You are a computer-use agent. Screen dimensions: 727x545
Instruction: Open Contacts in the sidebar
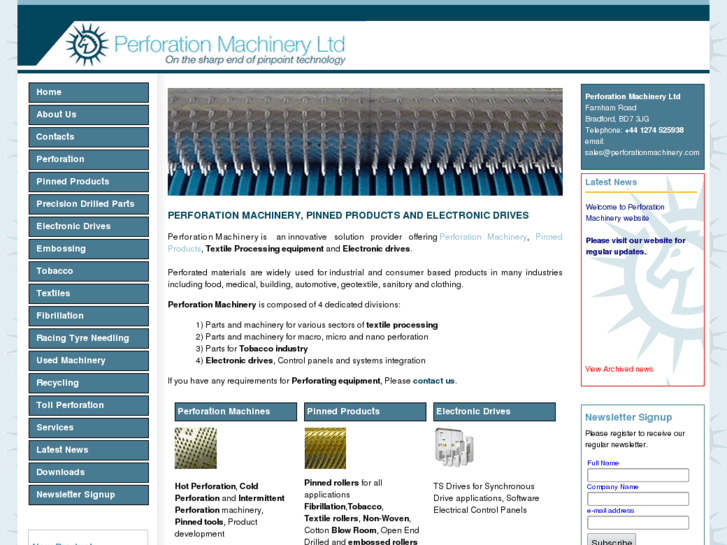coord(89,137)
